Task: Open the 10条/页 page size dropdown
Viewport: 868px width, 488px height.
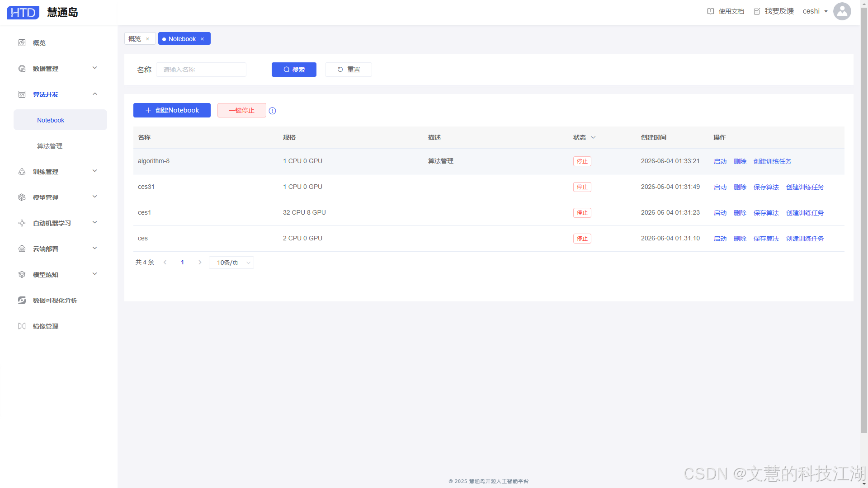Action: tap(231, 263)
